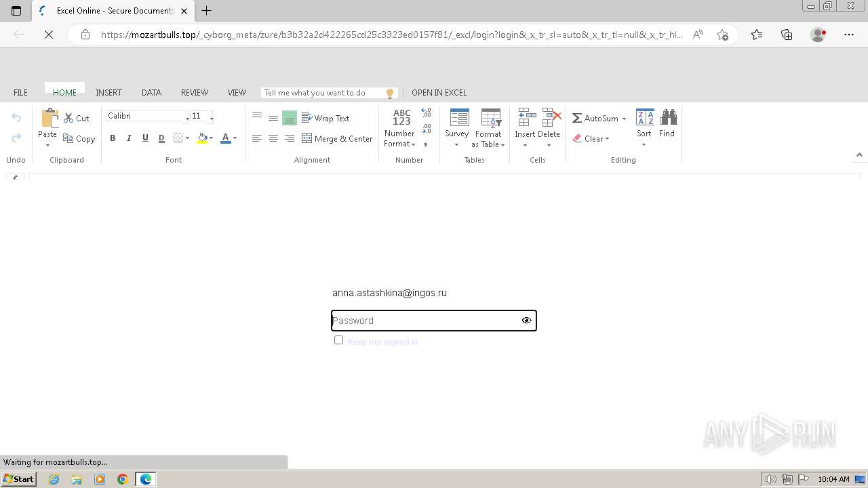Click OPEN IN EXCEL
The height and width of the screenshot is (488, 868).
[439, 93]
